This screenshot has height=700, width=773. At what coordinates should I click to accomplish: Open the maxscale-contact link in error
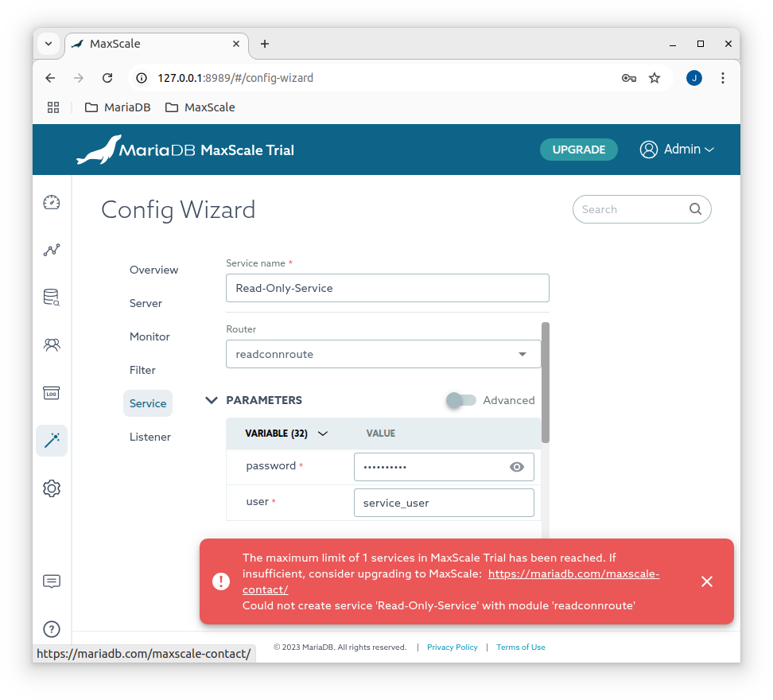coord(573,574)
